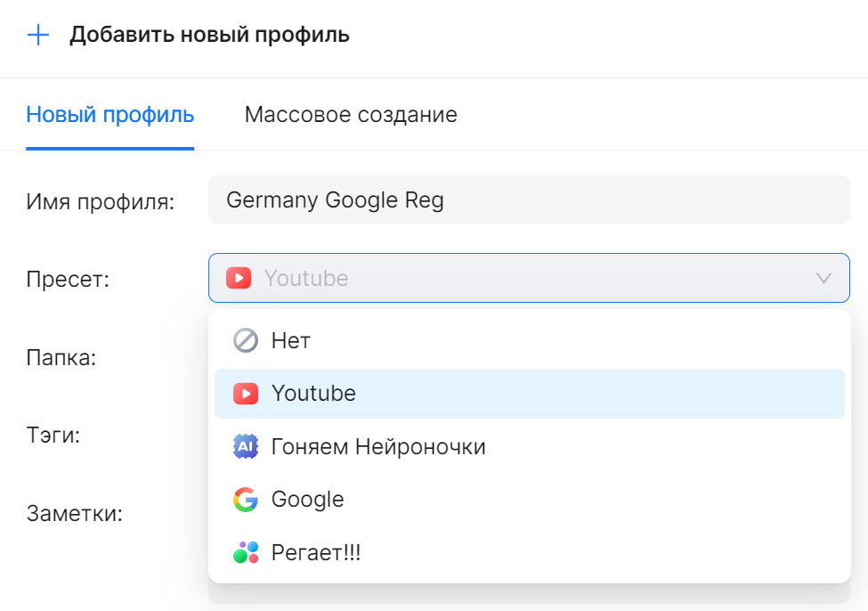Click the blue plus icon in the header
This screenshot has height=611, width=868.
37,36
